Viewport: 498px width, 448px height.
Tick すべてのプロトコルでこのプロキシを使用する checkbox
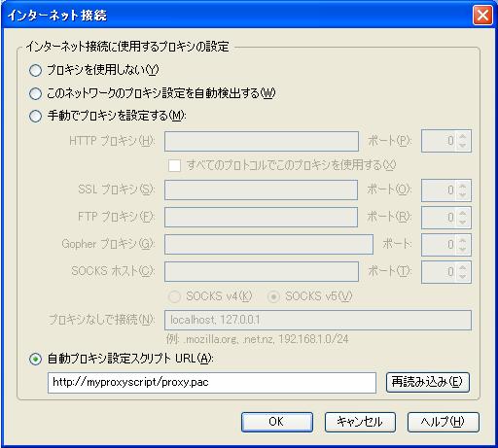click(174, 165)
